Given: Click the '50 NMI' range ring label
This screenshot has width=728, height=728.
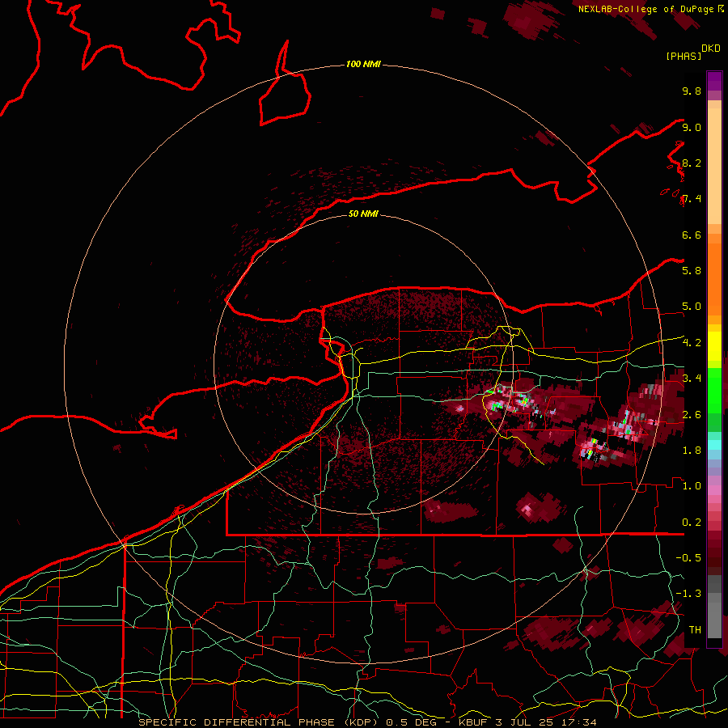Looking at the screenshot, I should pos(363,214).
